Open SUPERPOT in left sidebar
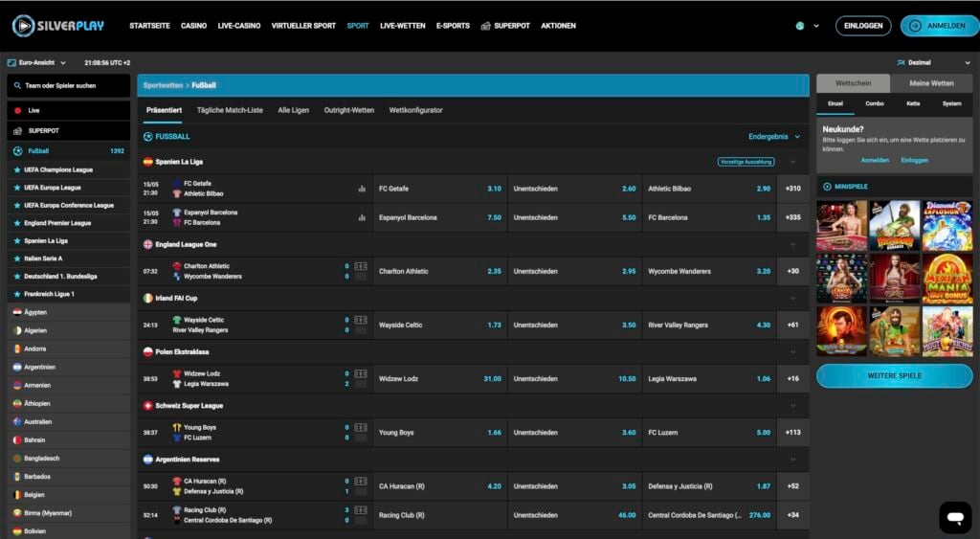The image size is (980, 539). [69, 131]
